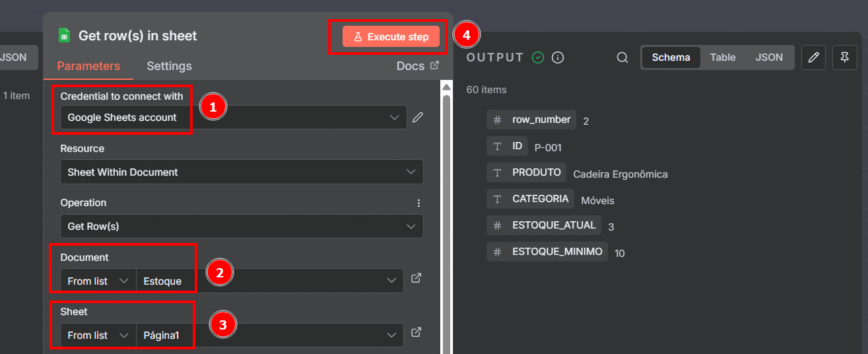
Task: Click the CATEGORIA schema field
Action: click(x=530, y=199)
